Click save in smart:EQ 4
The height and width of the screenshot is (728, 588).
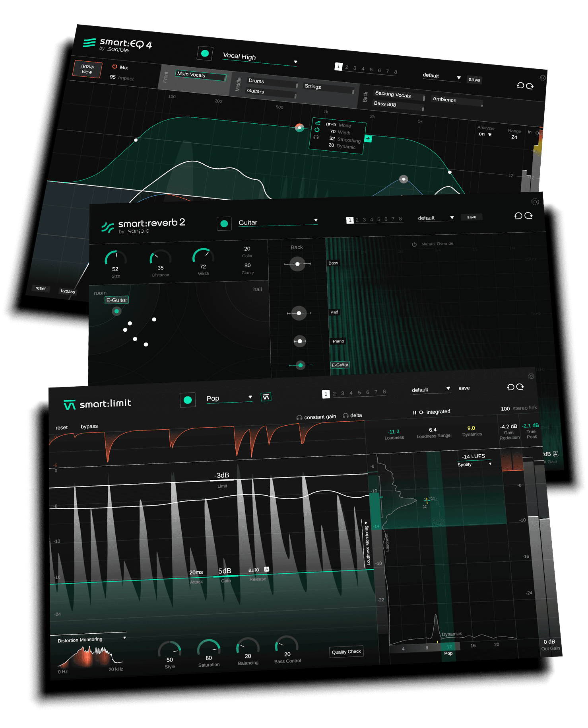point(474,80)
